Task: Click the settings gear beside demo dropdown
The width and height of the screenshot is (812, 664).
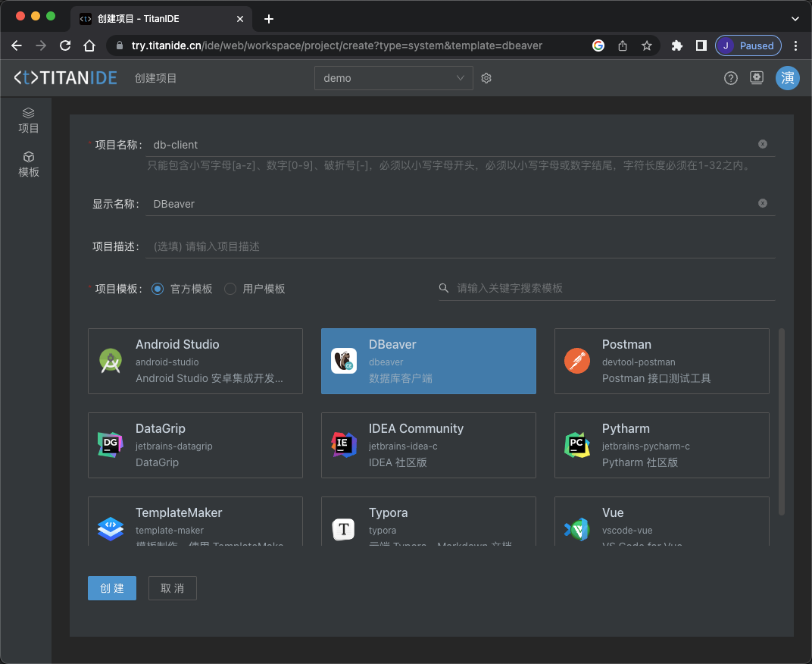Action: pyautogui.click(x=486, y=78)
